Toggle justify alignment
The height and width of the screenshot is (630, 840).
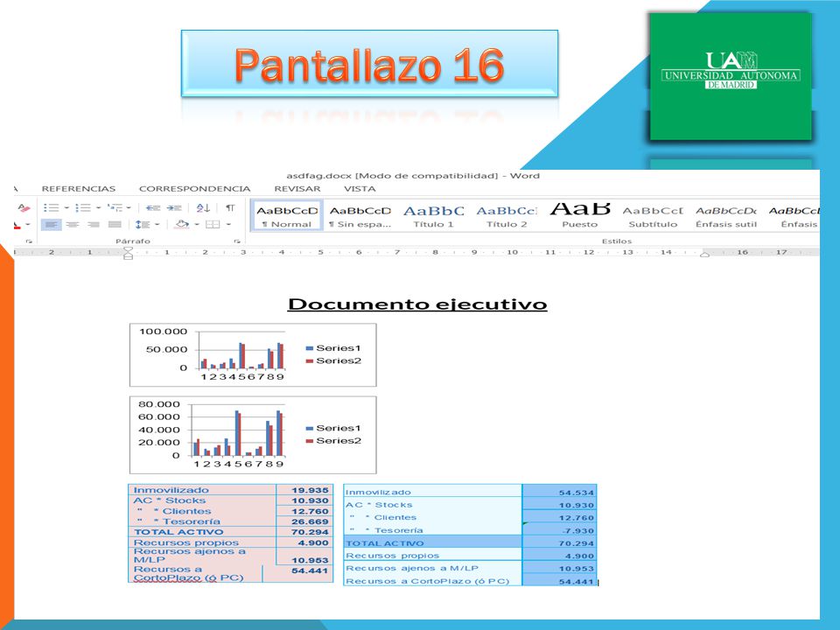pos(115,225)
